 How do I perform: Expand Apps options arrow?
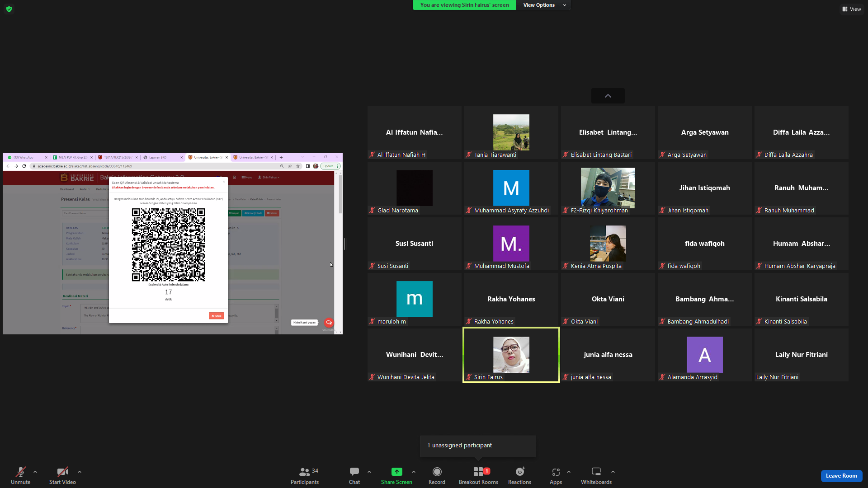click(x=569, y=472)
